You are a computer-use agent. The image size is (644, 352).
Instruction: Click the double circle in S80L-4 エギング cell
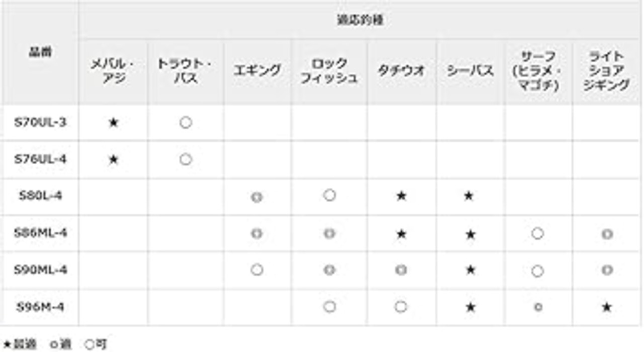[257, 197]
